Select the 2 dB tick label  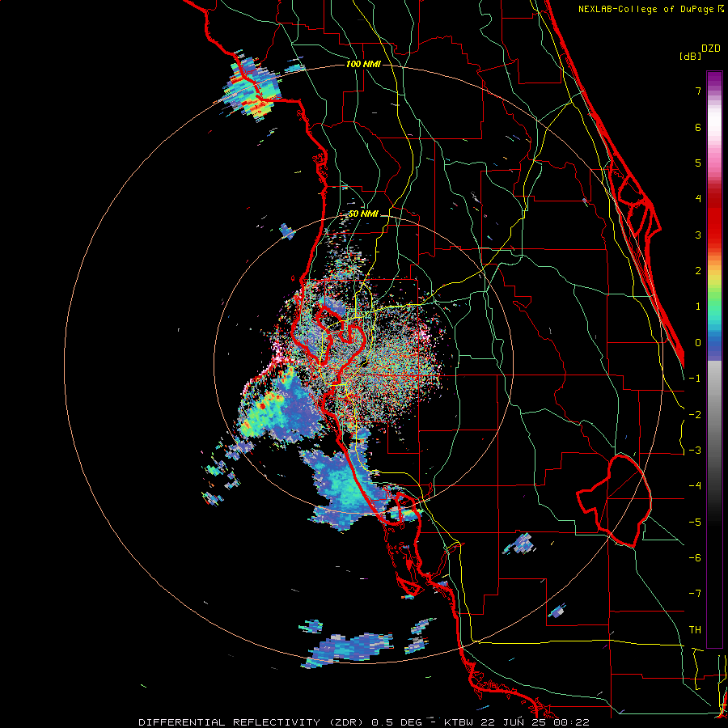coord(698,271)
